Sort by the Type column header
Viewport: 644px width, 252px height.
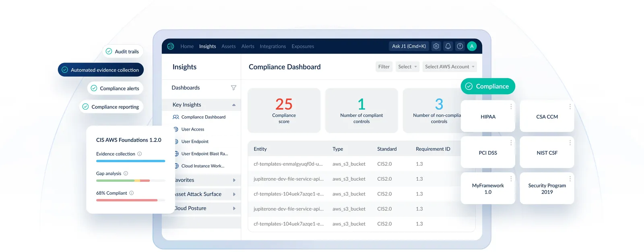338,149
